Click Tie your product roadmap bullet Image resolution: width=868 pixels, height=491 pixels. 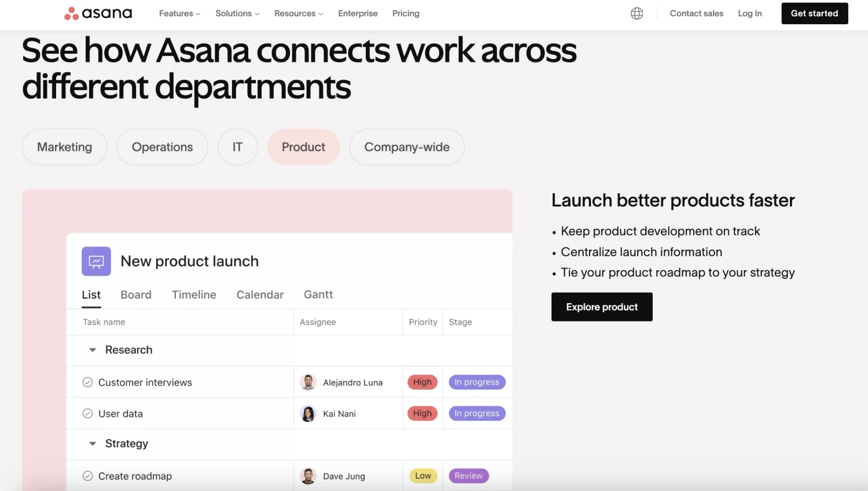click(x=678, y=272)
